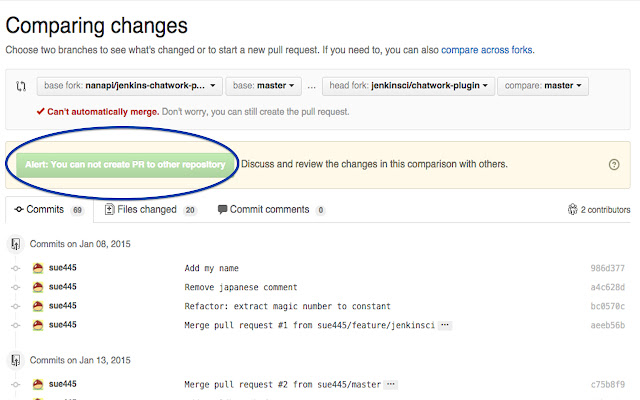Expand merge pull request #1 commit message

pyautogui.click(x=445, y=325)
